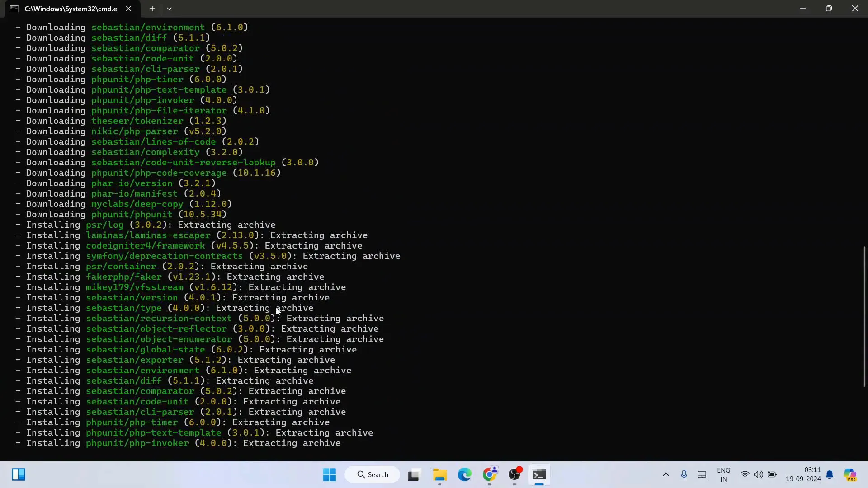Screen dimensions: 868x488
Task: Expand the new tab profile dropdown
Action: pyautogui.click(x=169, y=9)
